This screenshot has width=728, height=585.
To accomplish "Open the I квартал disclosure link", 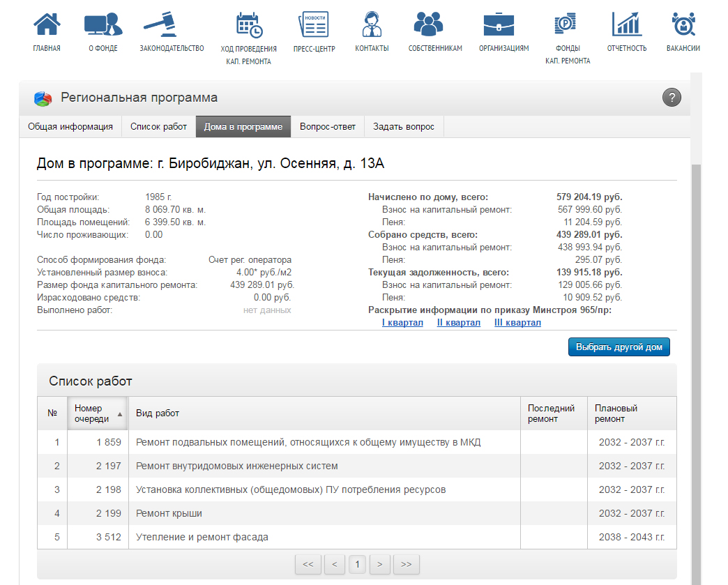I will (402, 323).
